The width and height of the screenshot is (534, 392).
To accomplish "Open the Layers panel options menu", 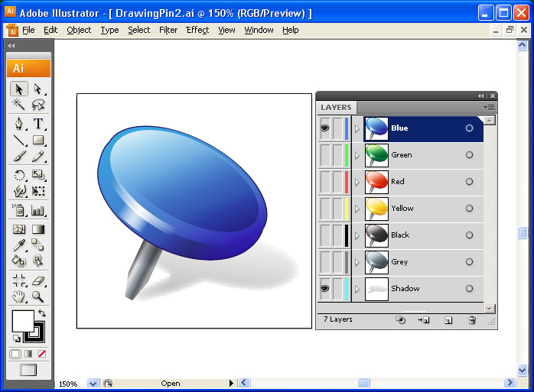I will 489,107.
